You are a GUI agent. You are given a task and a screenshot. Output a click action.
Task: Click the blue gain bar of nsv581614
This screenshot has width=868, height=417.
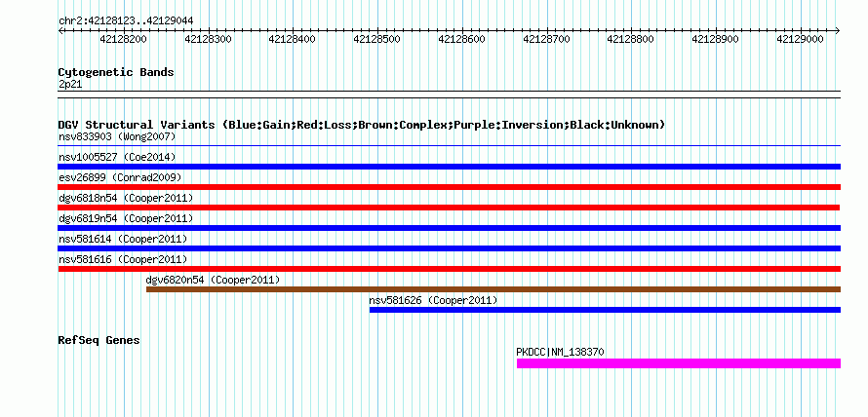pos(449,248)
